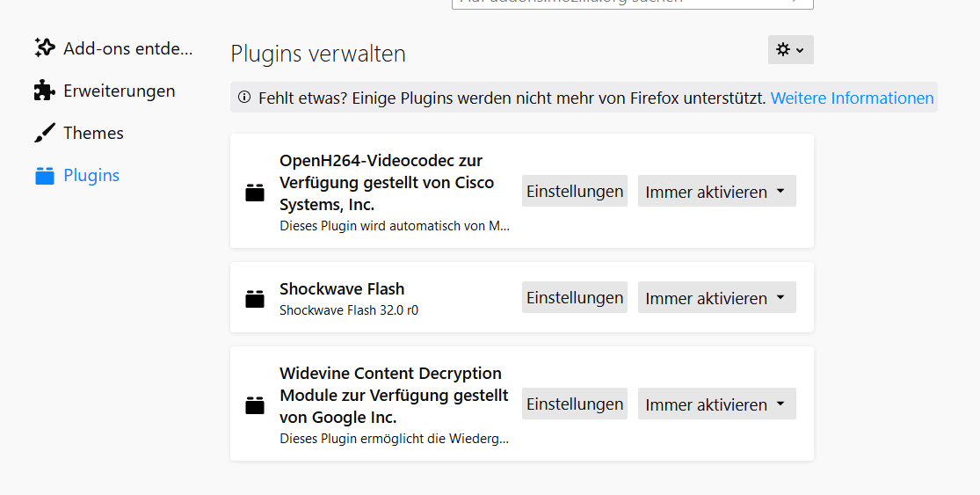Image resolution: width=980 pixels, height=495 pixels.
Task: Open Einstellungen for OpenH264-Videocodec plugin
Action: point(574,192)
